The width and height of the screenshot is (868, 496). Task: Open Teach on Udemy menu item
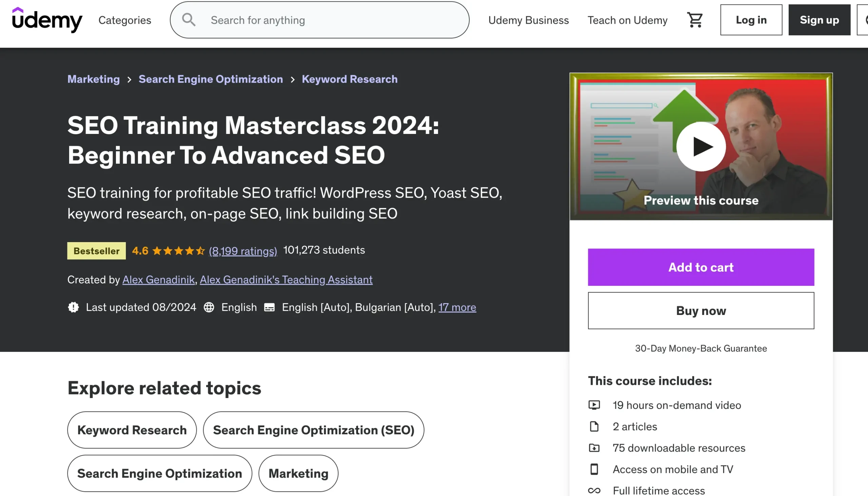627,20
